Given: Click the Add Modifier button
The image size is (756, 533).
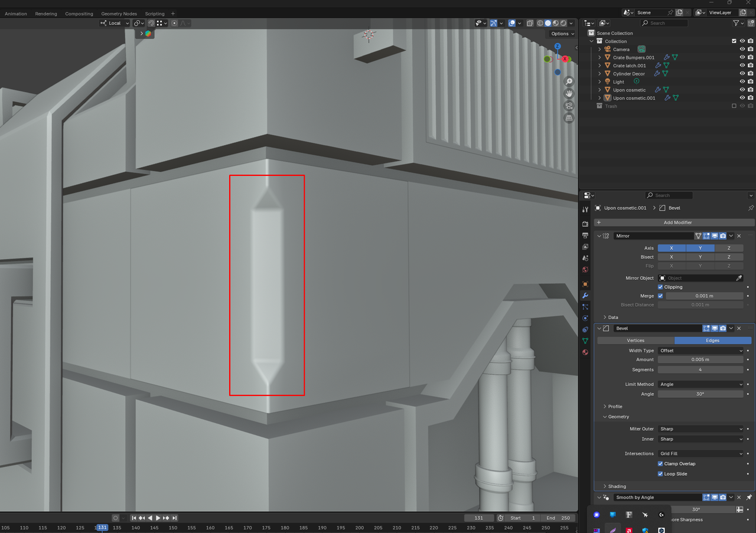Looking at the screenshot, I should click(674, 223).
